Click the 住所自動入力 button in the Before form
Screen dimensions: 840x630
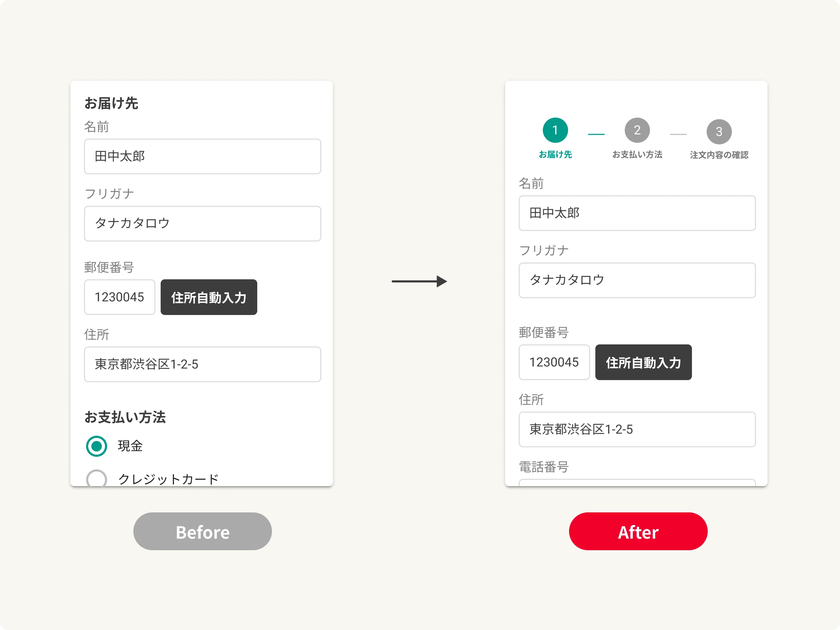(209, 297)
